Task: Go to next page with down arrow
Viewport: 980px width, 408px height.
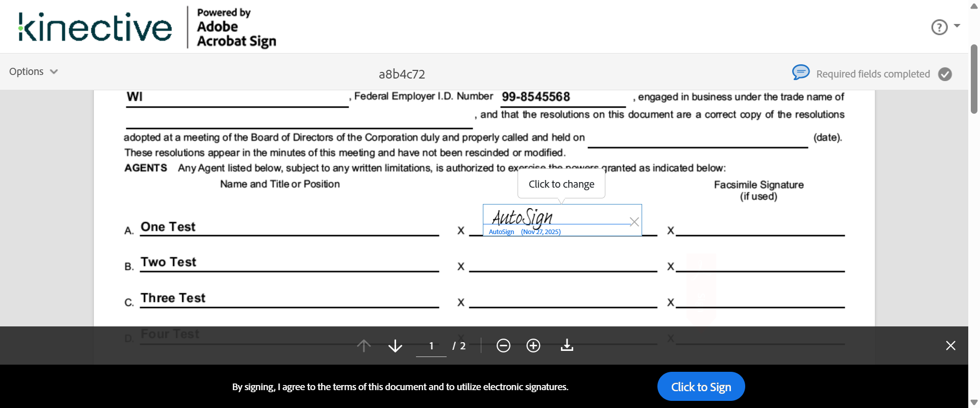Action: pyautogui.click(x=395, y=346)
